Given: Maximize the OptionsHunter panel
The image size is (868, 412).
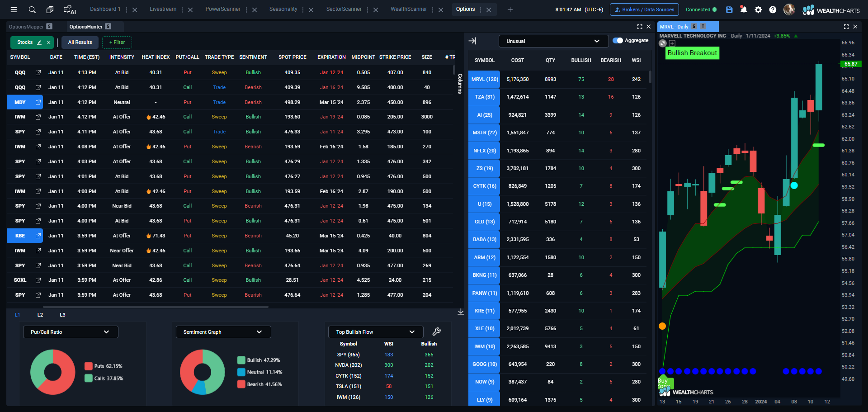Looking at the screenshot, I should (640, 27).
